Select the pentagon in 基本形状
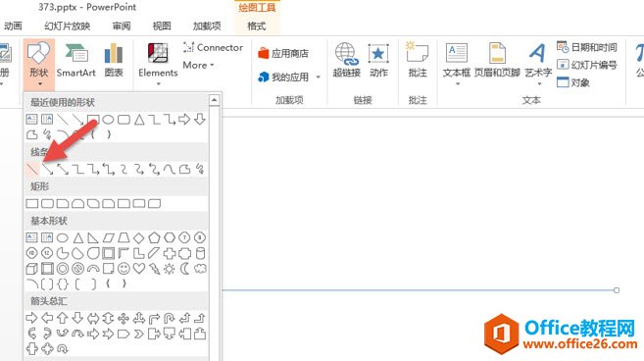This screenshot has height=361, width=644. tap(155, 237)
